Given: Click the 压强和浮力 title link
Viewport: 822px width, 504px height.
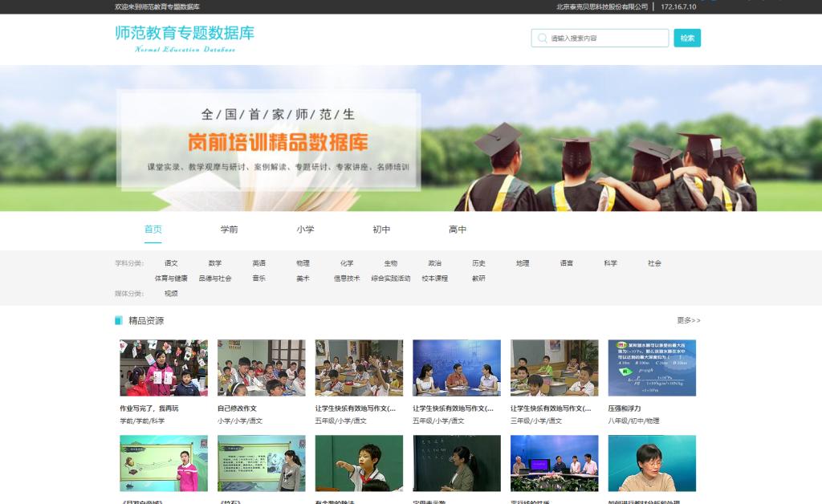Looking at the screenshot, I should pyautogui.click(x=625, y=408).
